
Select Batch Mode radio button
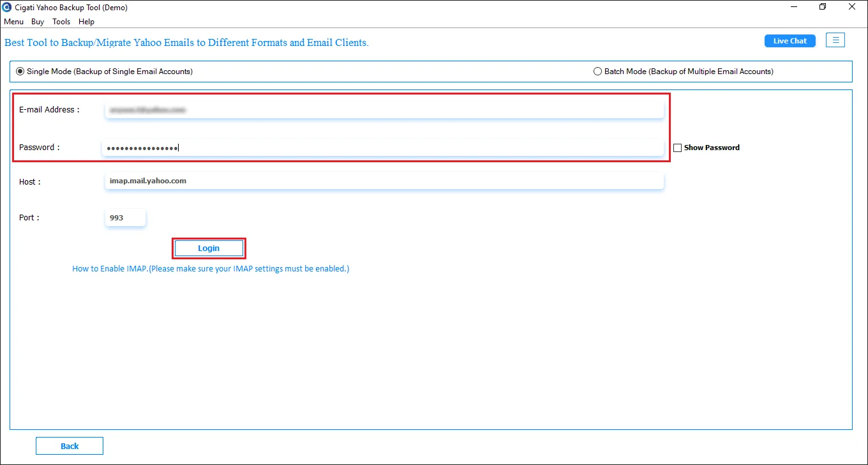click(598, 72)
